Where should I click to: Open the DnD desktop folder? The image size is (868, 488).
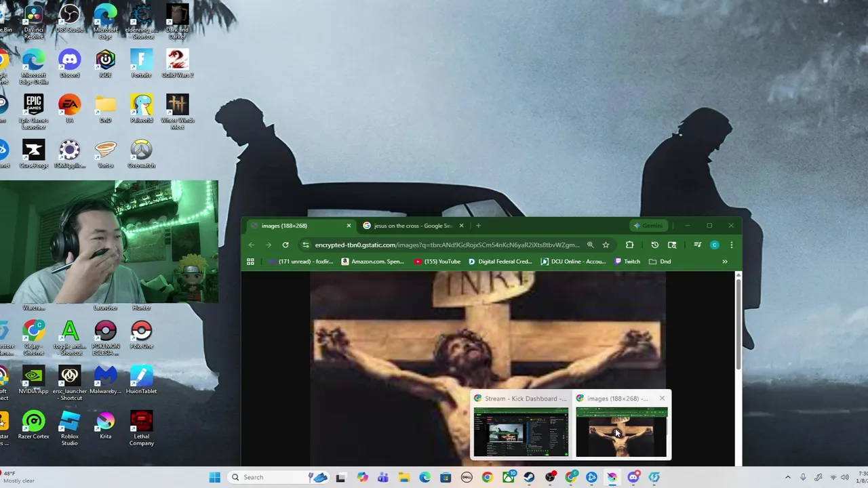click(x=105, y=109)
